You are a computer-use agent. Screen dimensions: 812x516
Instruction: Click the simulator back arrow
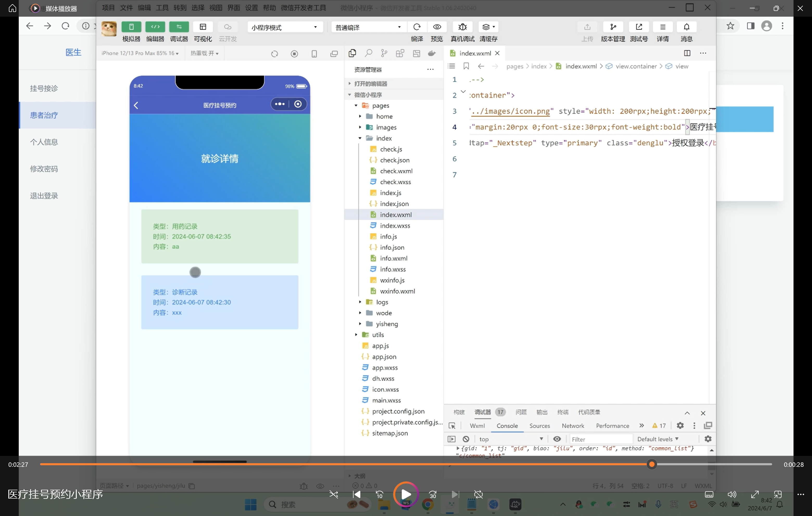tap(136, 105)
